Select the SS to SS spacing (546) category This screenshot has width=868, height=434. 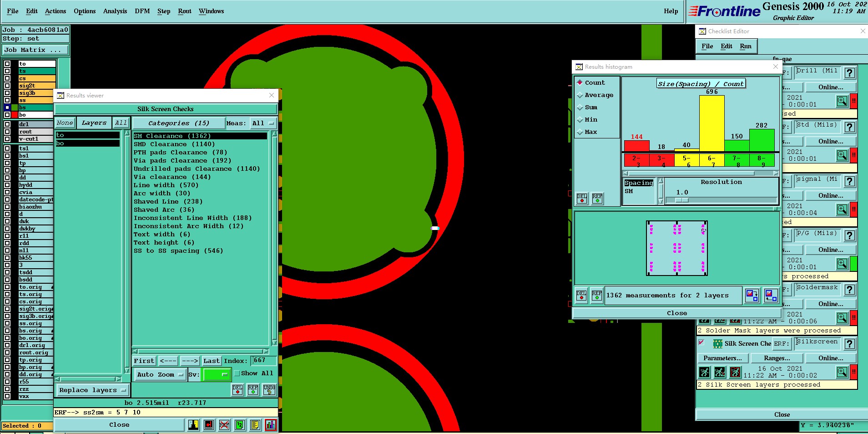pos(178,250)
